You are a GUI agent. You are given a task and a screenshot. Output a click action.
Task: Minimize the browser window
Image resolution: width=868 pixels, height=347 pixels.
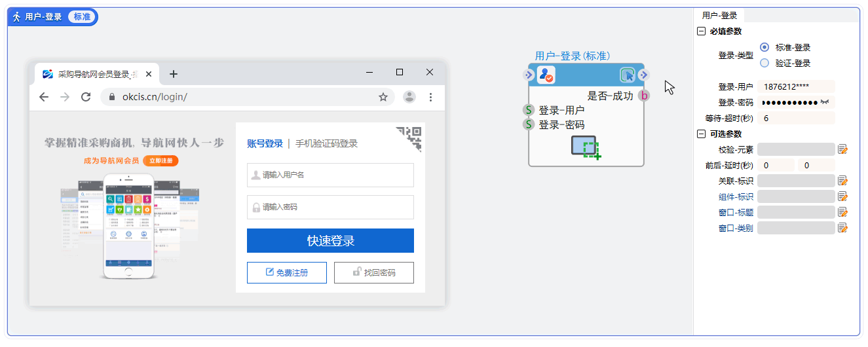pyautogui.click(x=369, y=72)
